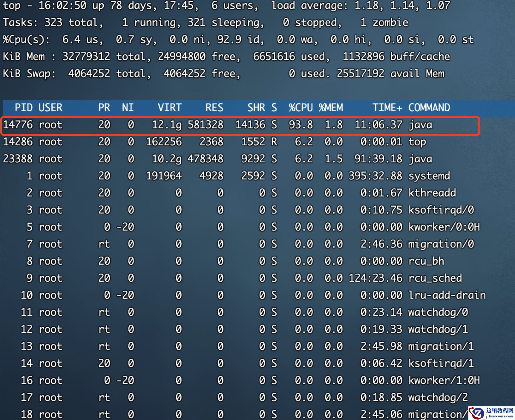Select the '323 total' tasks count
This screenshot has height=420, width=515.
tap(71, 23)
